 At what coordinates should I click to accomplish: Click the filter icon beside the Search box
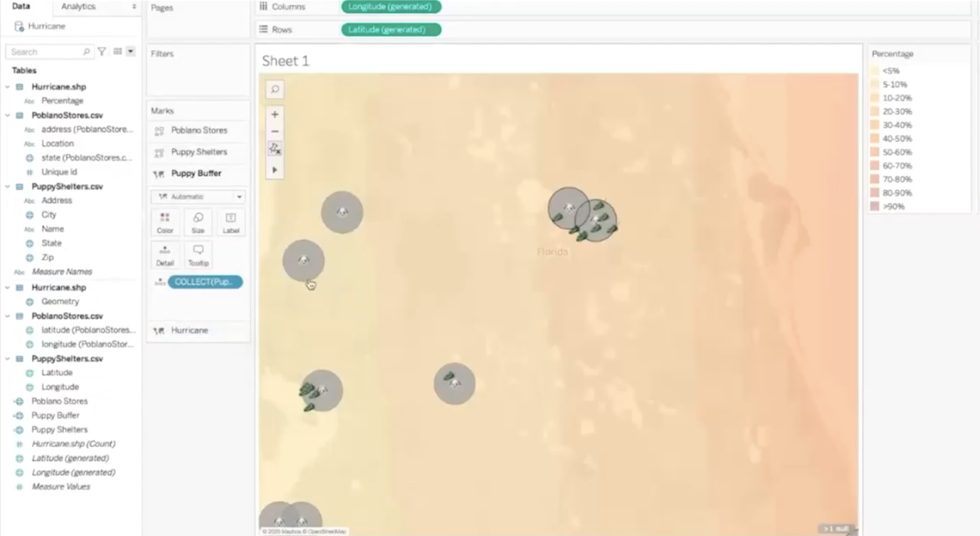coord(101,51)
